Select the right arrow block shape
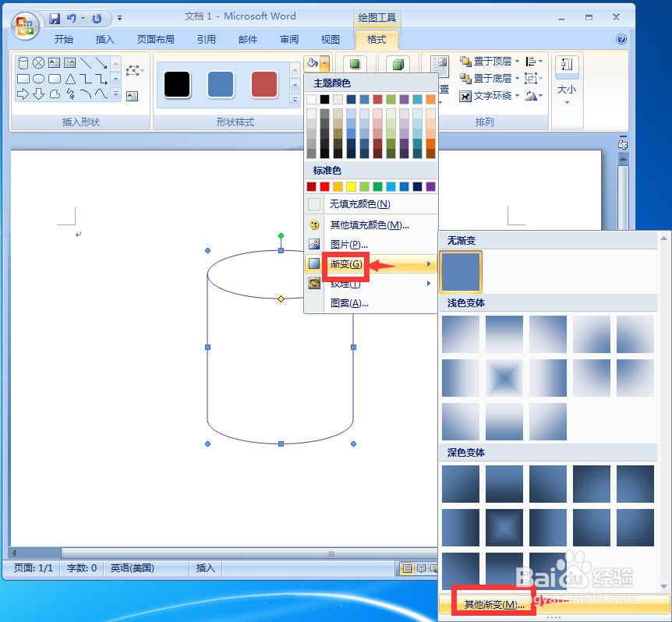Screen dimensions: 672x622 tap(23, 94)
